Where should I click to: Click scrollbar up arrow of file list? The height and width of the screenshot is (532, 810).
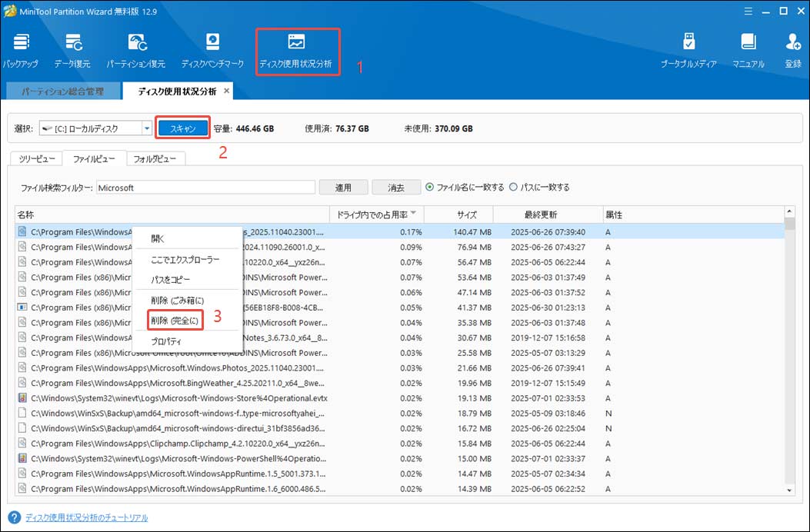click(789, 211)
